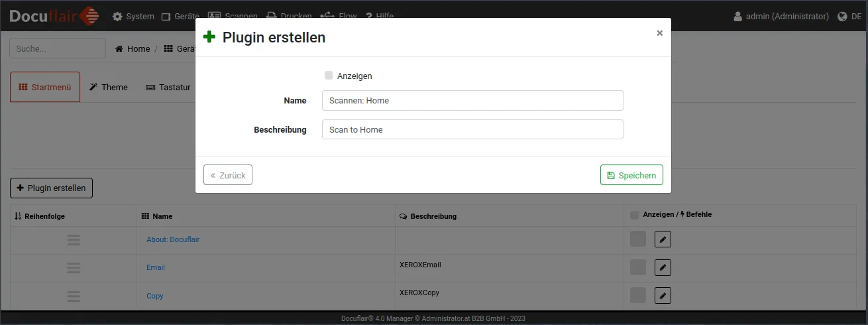This screenshot has width=868, height=325.
Task: Click the pencil edit icon for Email row
Action: (x=663, y=267)
